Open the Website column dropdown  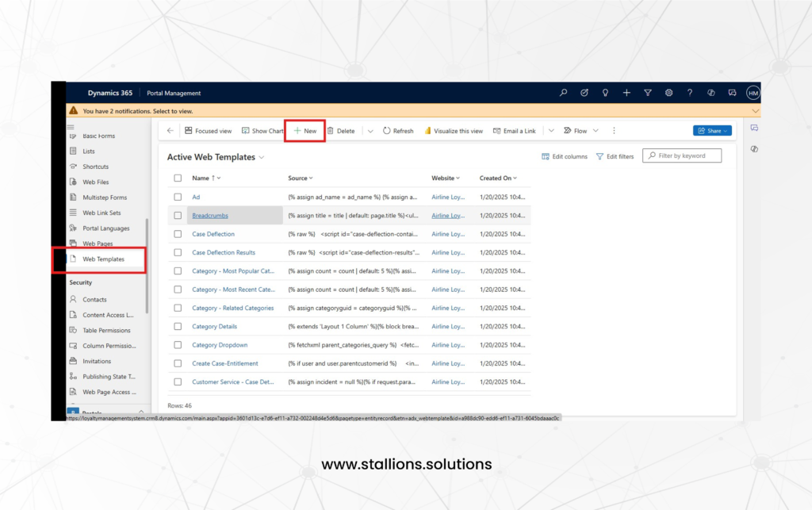[x=458, y=178]
